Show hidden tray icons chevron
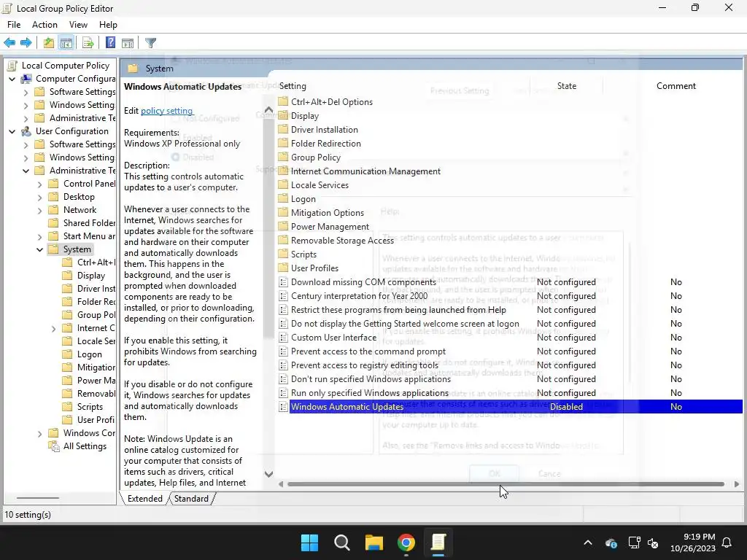This screenshot has height=560, width=747. (588, 542)
